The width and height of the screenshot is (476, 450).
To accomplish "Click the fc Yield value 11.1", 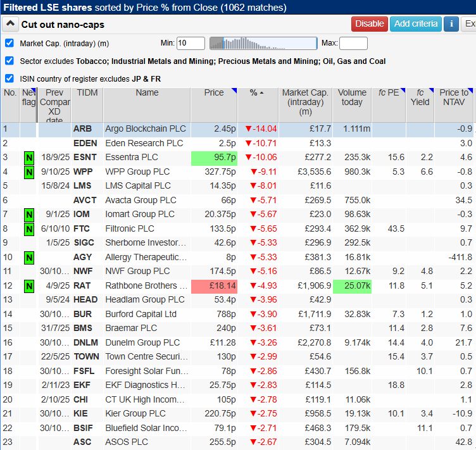I will (x=424, y=428).
